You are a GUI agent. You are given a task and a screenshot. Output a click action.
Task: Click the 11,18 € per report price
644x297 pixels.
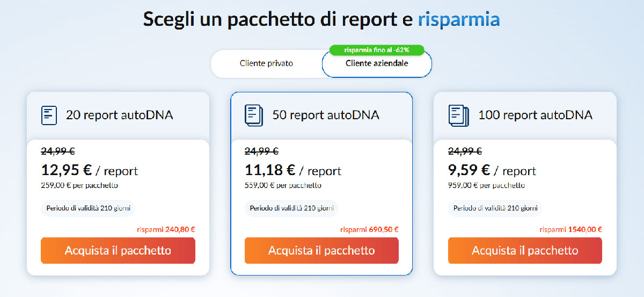pos(293,170)
